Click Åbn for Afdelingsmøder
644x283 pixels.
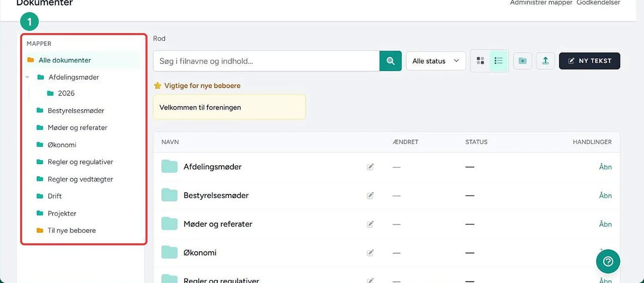605,167
